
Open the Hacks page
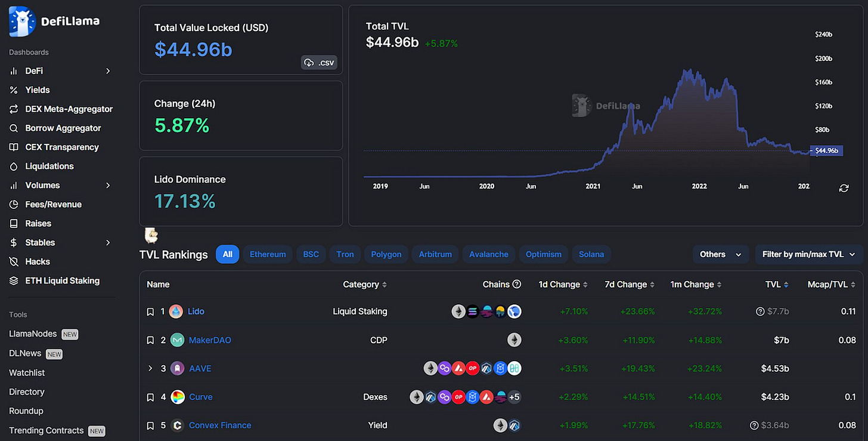tap(38, 262)
